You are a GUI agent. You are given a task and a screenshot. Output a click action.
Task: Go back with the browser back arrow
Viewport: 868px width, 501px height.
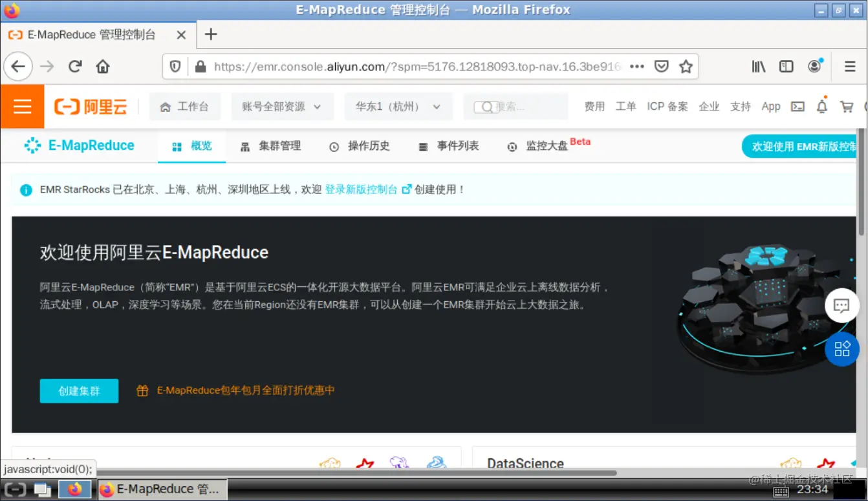(x=17, y=66)
